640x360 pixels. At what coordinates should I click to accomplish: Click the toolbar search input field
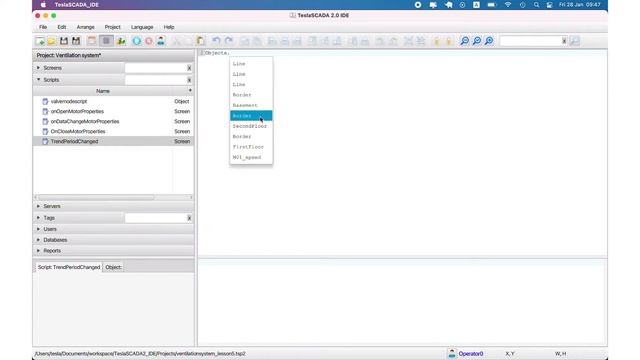[531, 41]
